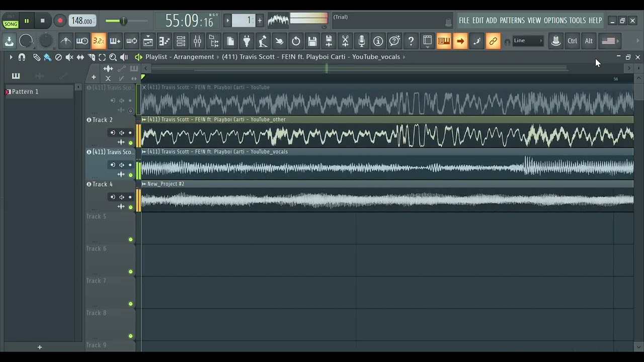The width and height of the screenshot is (644, 362).
Task: Open the OPTIONS menu
Action: point(555,21)
